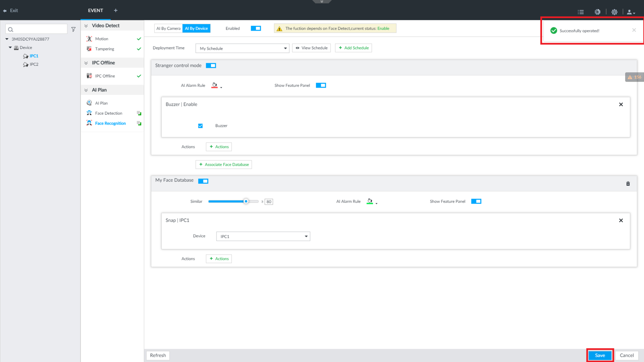The width and height of the screenshot is (644, 362).
Task: Click Associate Face Database button
Action: click(224, 165)
